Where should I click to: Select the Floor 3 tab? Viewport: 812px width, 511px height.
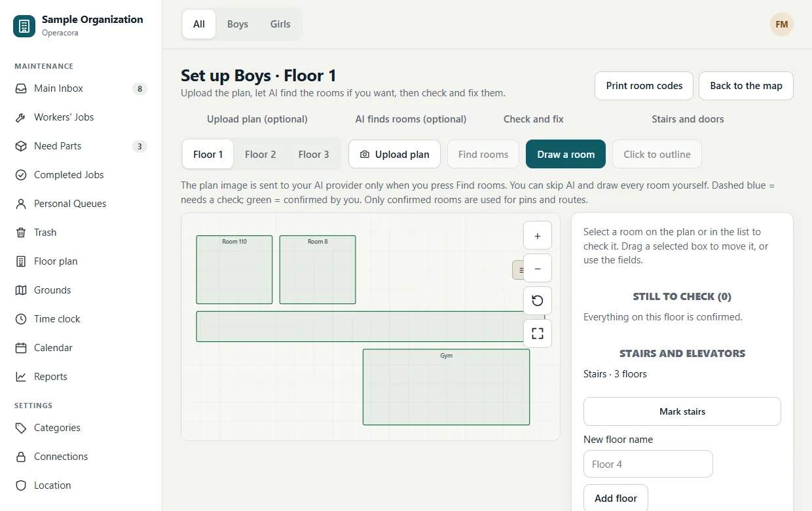point(314,155)
